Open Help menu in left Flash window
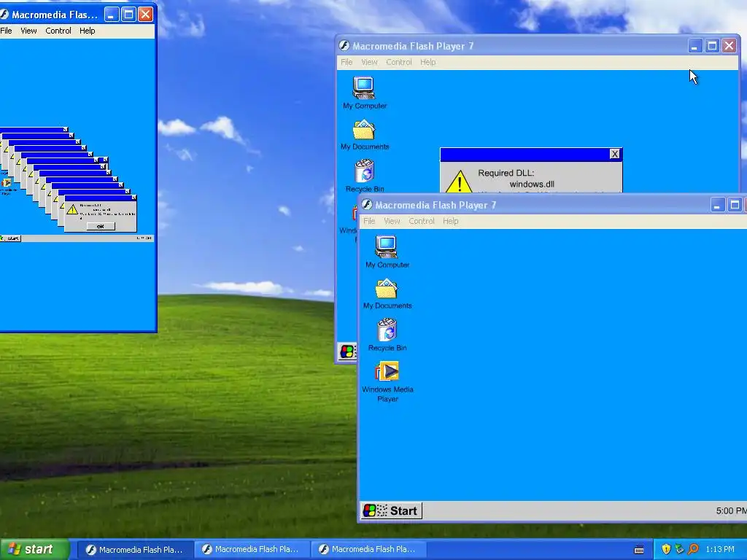The height and width of the screenshot is (560, 747). coord(88,31)
